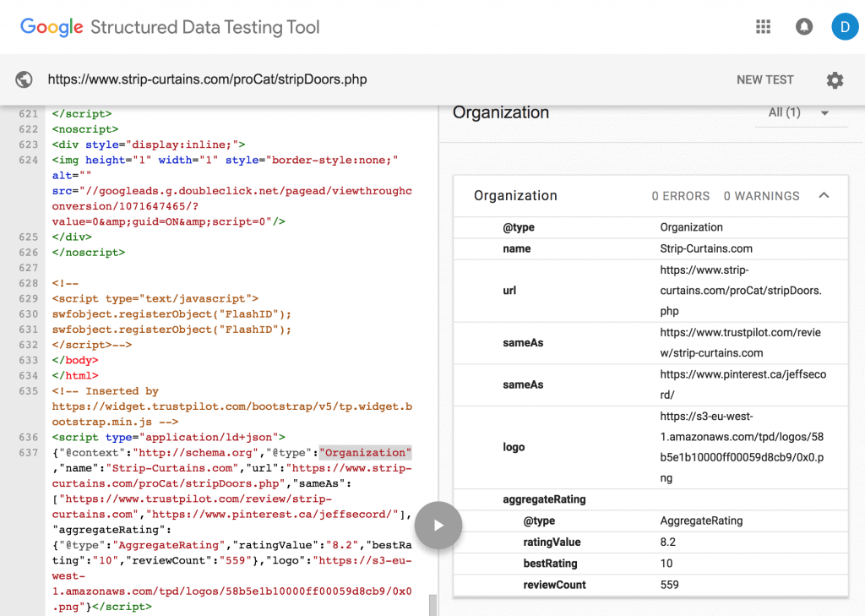Click the url row value
The height and width of the screenshot is (616, 865).
pos(741,291)
